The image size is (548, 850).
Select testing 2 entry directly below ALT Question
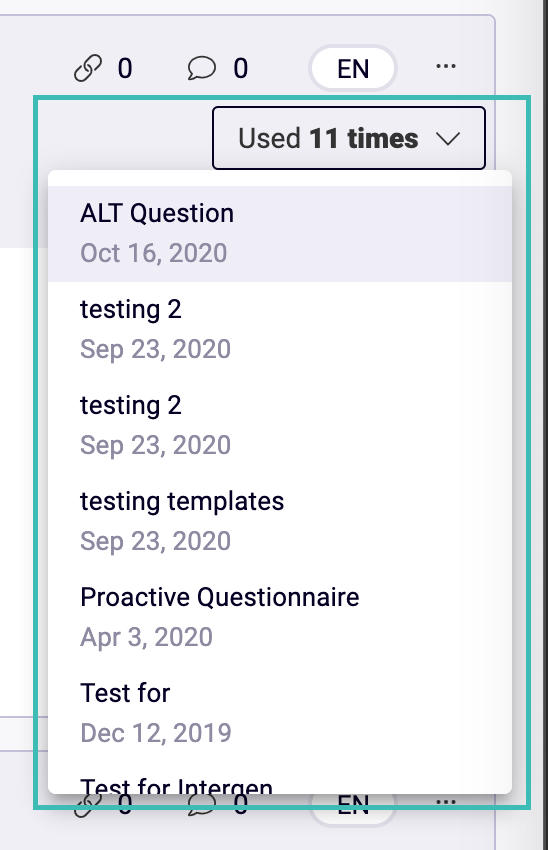click(280, 330)
